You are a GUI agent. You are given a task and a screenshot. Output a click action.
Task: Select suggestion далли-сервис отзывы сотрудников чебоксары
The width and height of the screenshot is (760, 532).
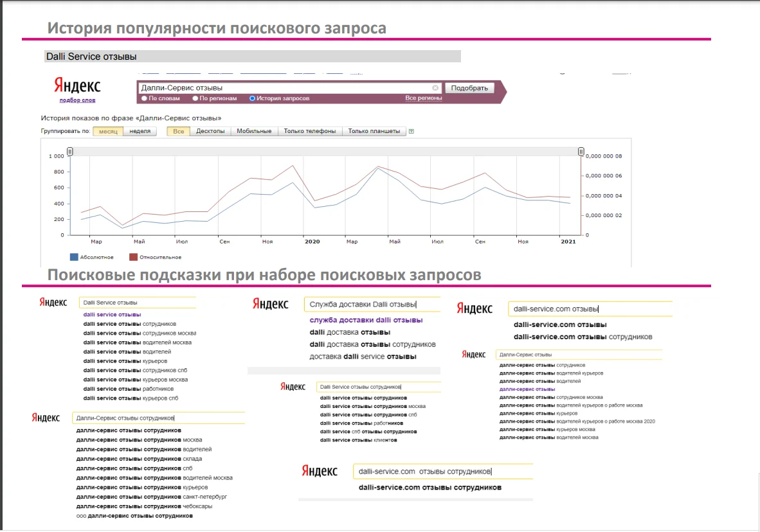pos(144,506)
